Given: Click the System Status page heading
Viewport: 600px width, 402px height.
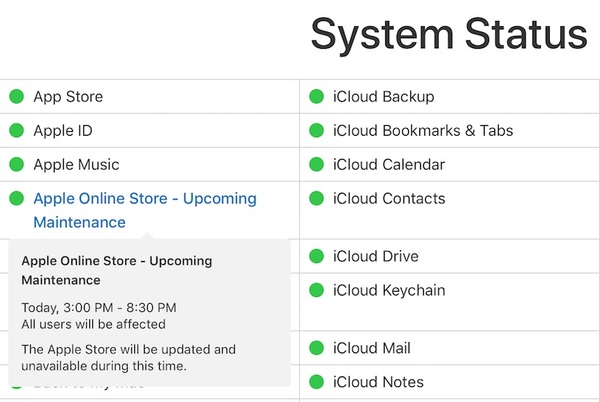Looking at the screenshot, I should pos(449,35).
